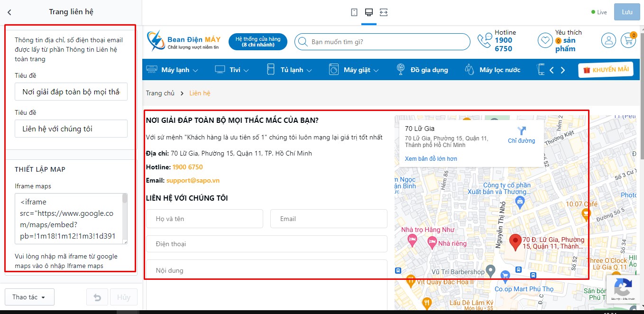This screenshot has height=314, width=644.
Task: Click the red map pin for 70 Lữ Gia
Action: 515,243
